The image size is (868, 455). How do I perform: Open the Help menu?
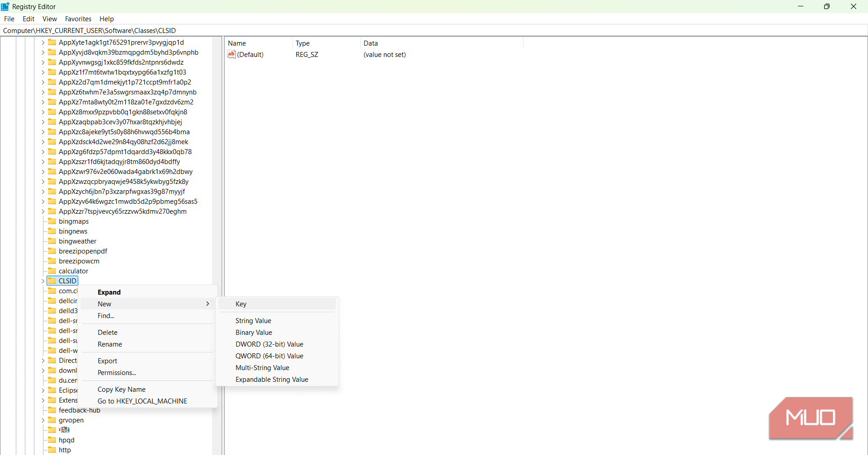[x=107, y=19]
